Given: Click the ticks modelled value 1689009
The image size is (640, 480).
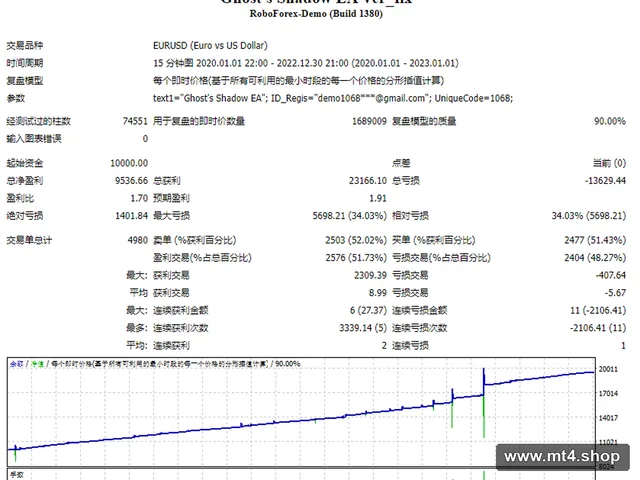Looking at the screenshot, I should [x=369, y=121].
